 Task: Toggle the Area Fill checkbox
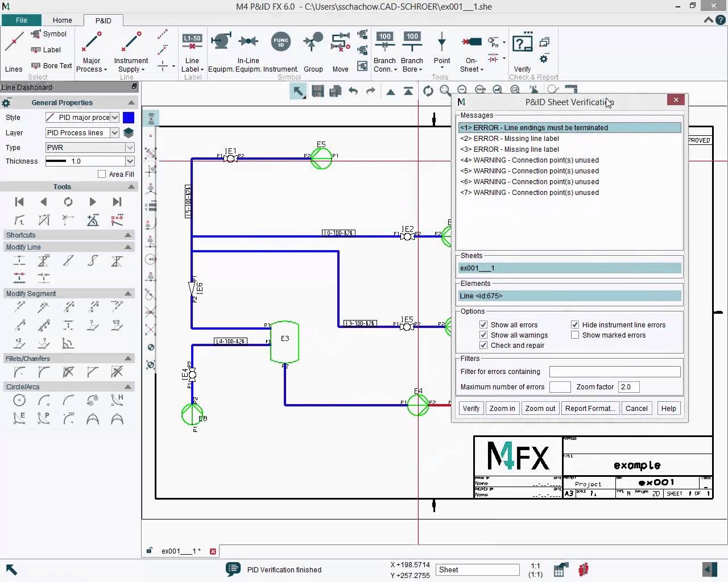click(102, 174)
